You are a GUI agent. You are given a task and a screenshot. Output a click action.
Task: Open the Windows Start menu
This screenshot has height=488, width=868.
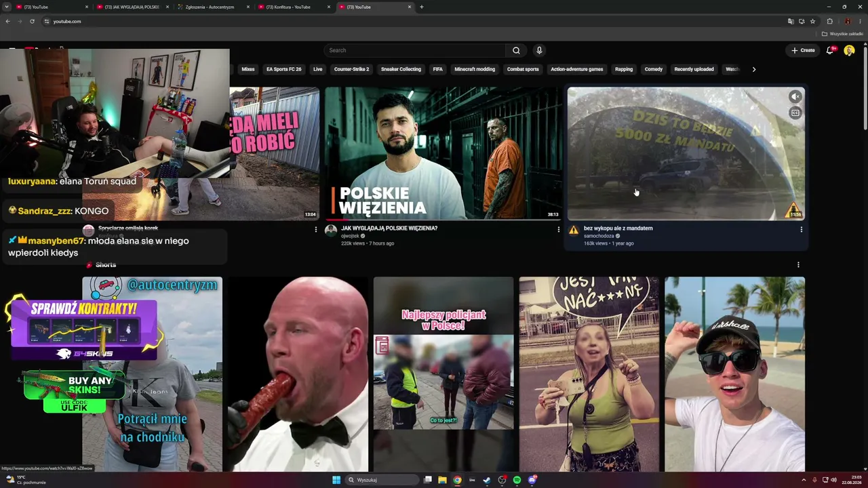(x=336, y=480)
